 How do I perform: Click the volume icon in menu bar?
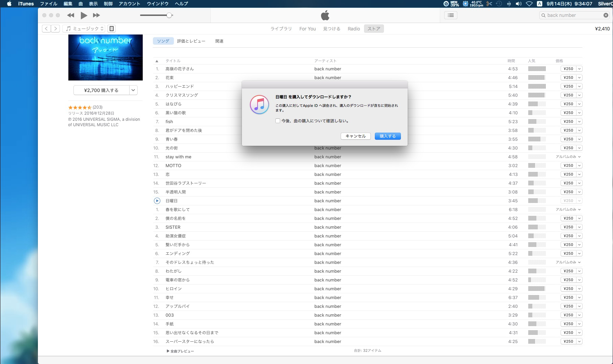(x=518, y=4)
